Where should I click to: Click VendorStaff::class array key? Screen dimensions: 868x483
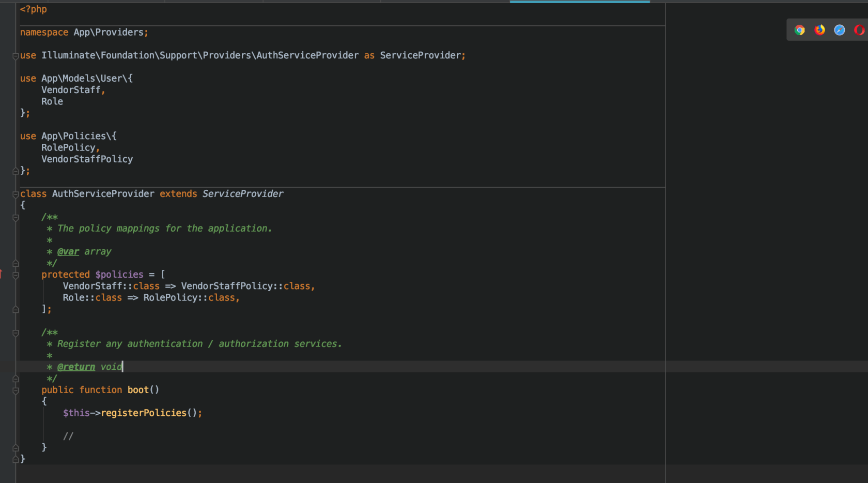[x=111, y=286]
